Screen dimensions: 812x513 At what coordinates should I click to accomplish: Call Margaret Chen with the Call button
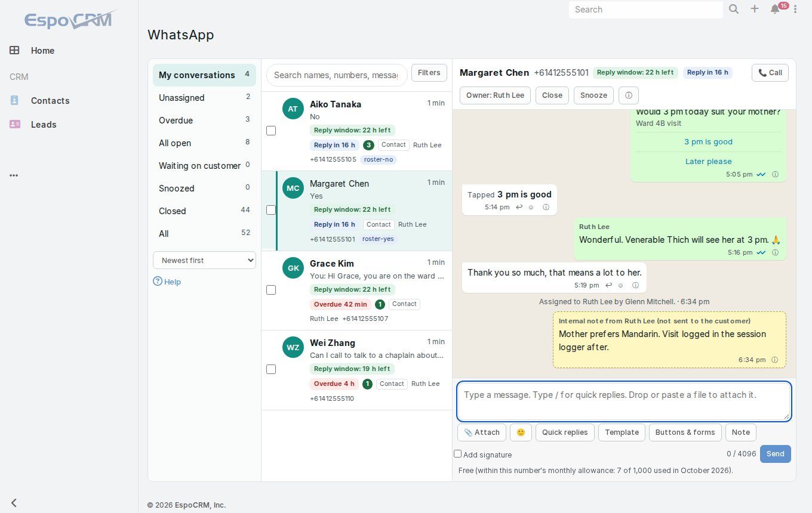pos(770,73)
